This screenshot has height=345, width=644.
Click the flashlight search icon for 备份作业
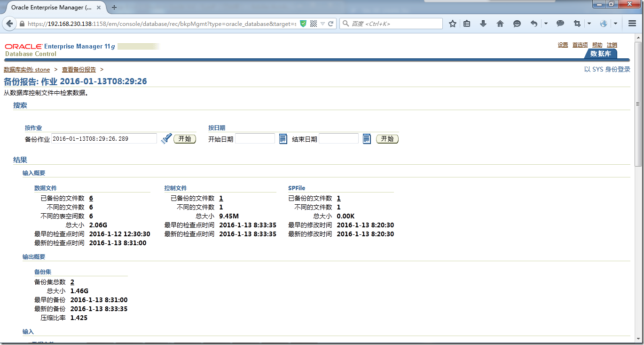[x=166, y=139]
